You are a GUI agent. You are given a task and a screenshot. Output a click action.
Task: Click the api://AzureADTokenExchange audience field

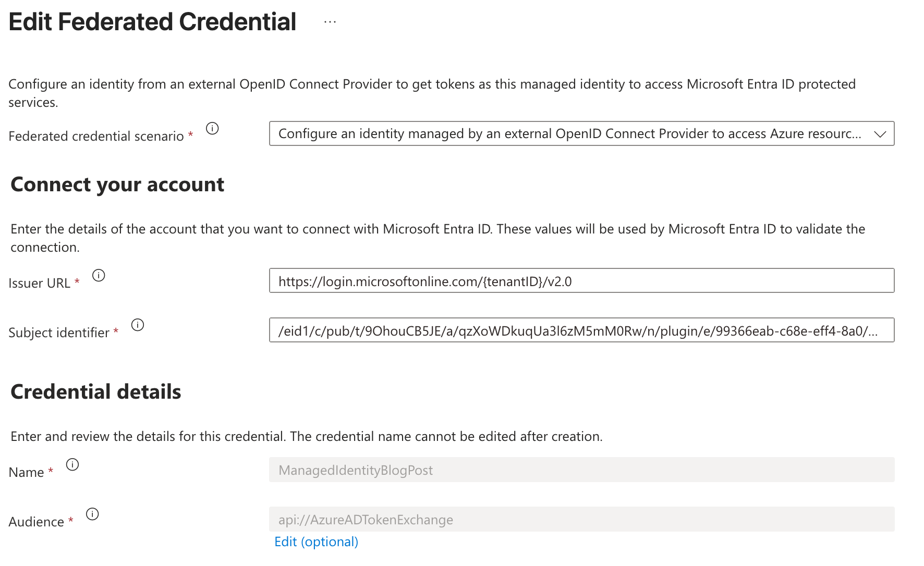[581, 520]
